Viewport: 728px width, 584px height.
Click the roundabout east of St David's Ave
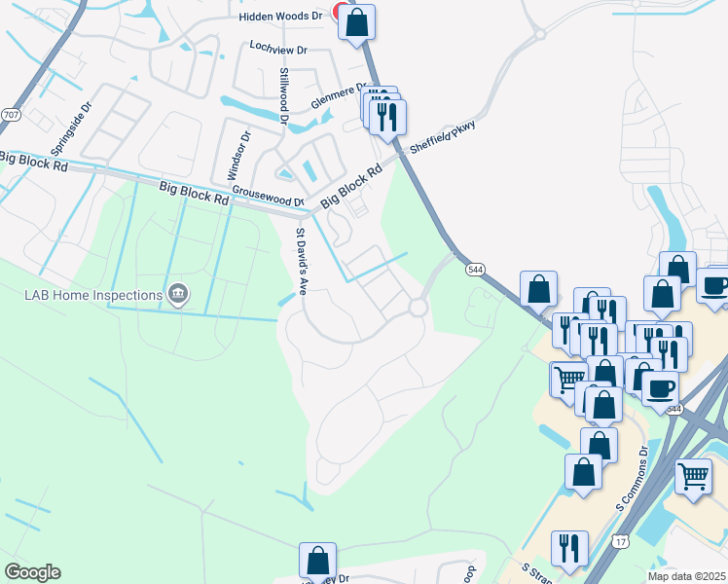click(x=419, y=308)
